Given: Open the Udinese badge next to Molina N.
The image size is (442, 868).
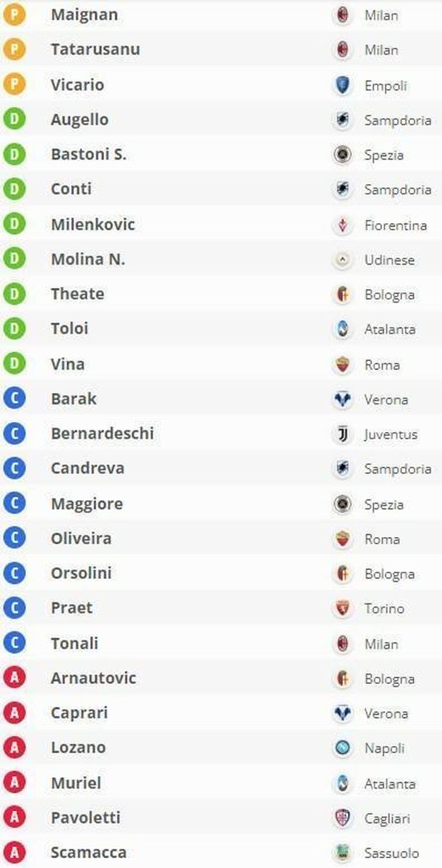Looking at the screenshot, I should click(343, 260).
